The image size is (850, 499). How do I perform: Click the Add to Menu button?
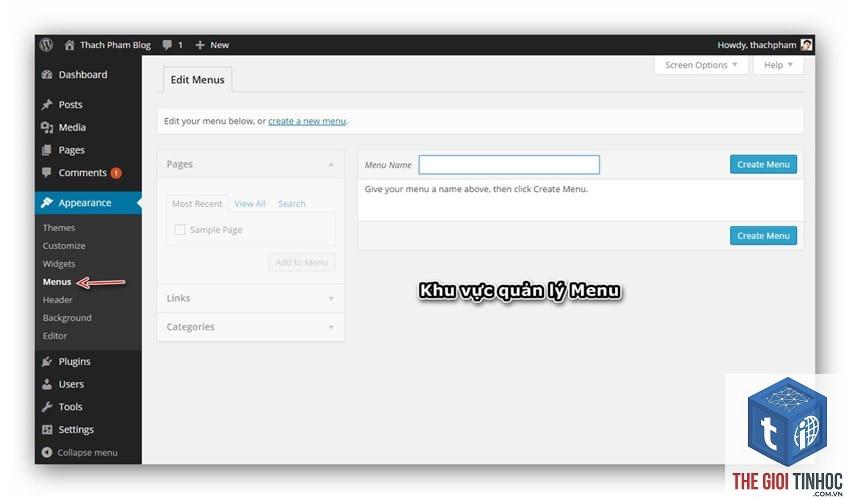[x=302, y=262]
